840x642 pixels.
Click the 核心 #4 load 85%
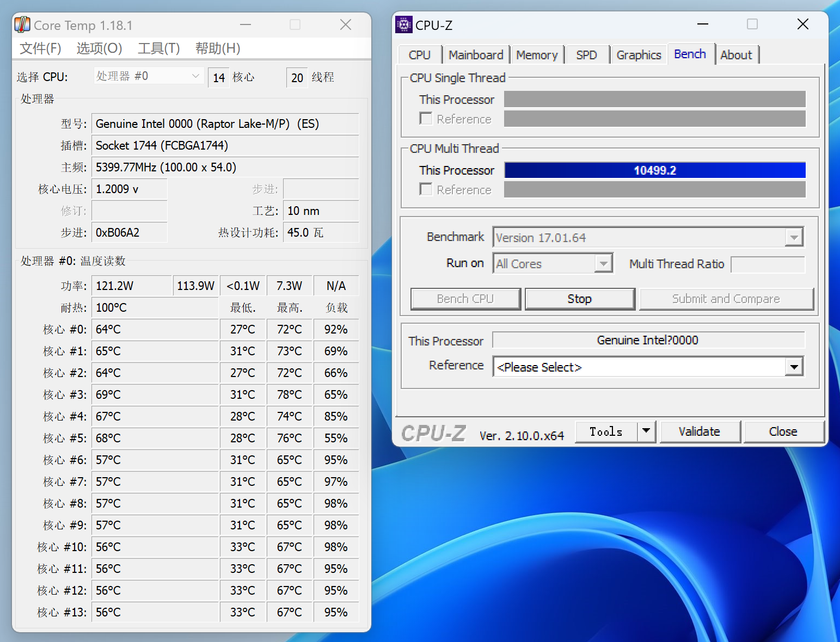click(336, 417)
